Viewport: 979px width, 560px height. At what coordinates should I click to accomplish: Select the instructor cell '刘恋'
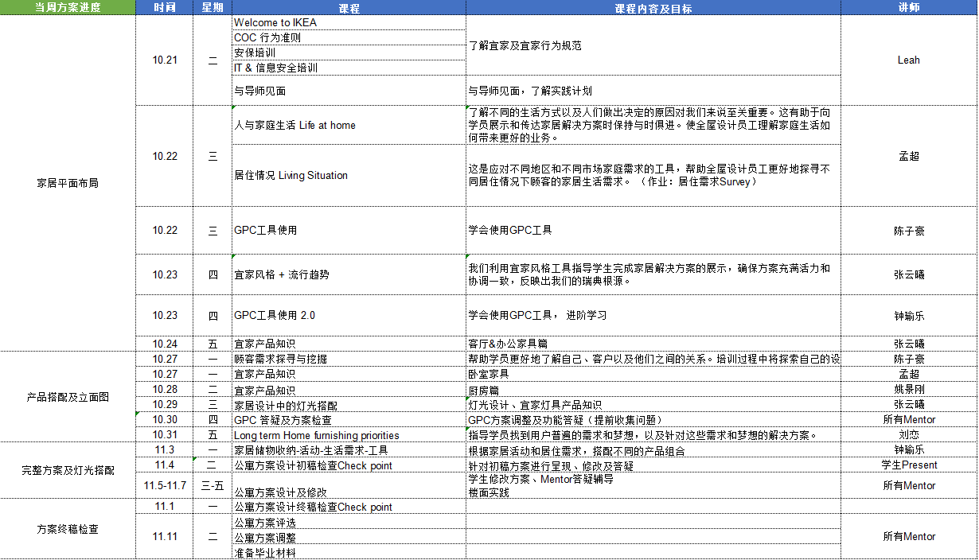pos(908,435)
